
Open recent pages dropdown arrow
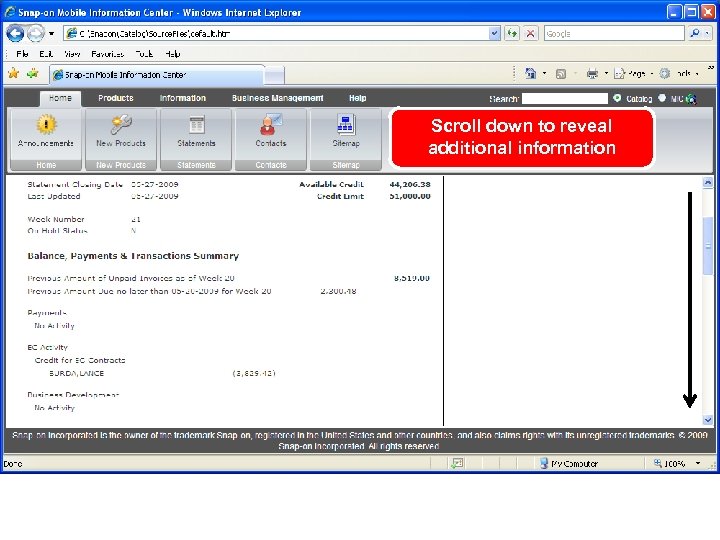pos(51,34)
